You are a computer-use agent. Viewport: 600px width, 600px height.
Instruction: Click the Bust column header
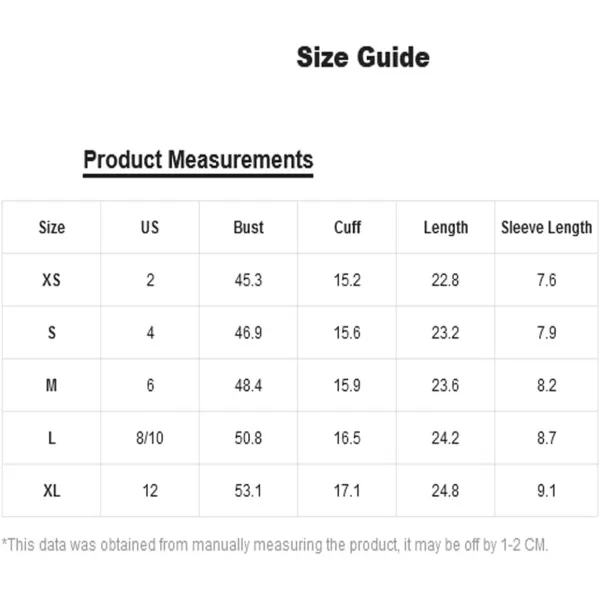pos(248,227)
